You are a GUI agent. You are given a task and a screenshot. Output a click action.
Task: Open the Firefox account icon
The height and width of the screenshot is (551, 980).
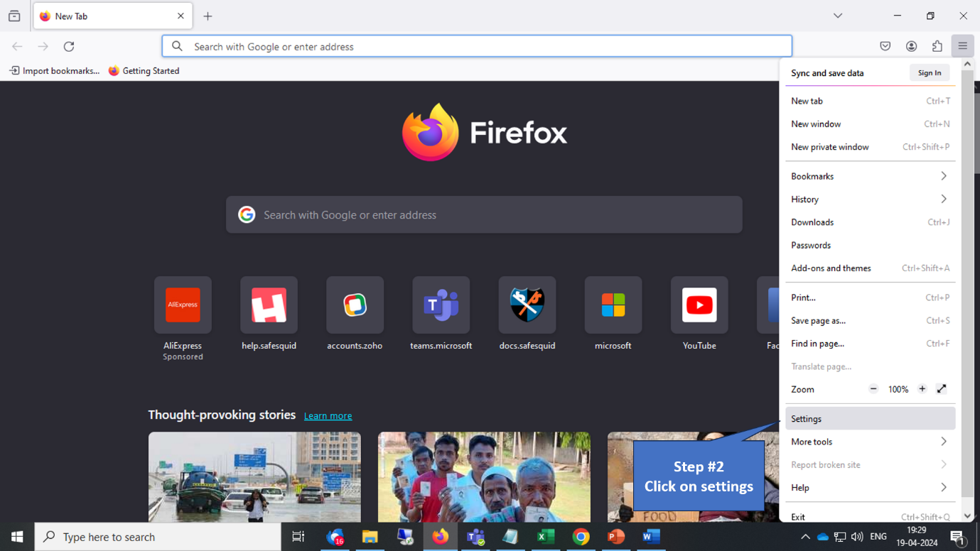[911, 46]
